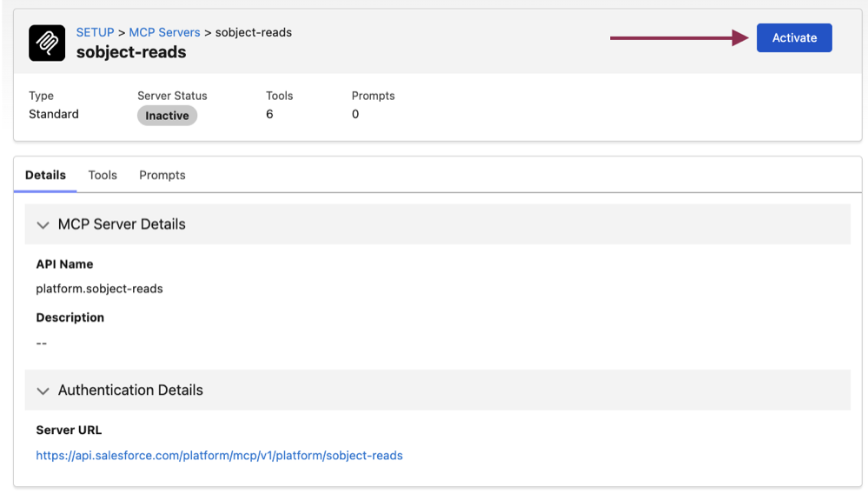Screen dimensions: 868x494
Task: Click the Prompts count value 0
Action: pos(355,114)
